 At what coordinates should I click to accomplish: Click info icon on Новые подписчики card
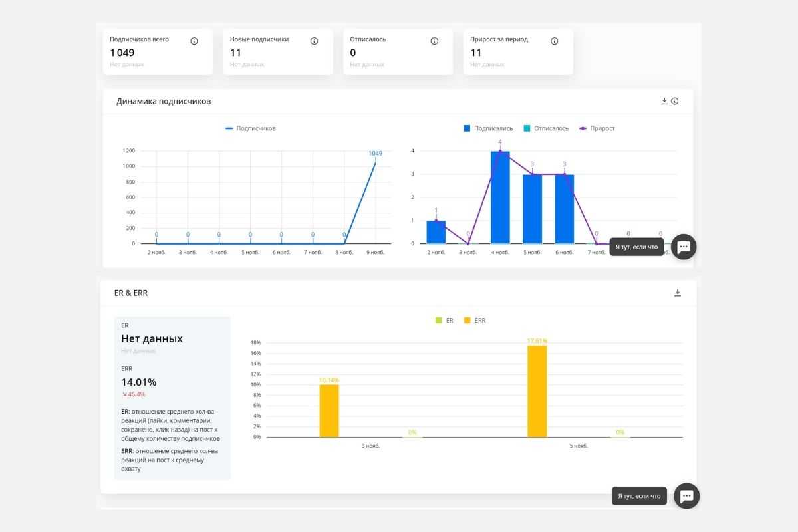point(314,41)
